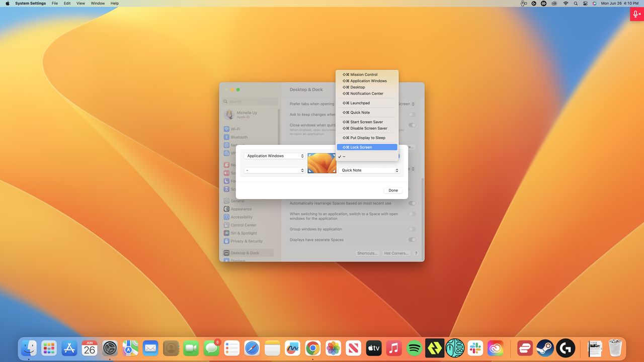Toggle switch-to-Space when switching applications
This screenshot has width=644, height=362.
pos(412,214)
